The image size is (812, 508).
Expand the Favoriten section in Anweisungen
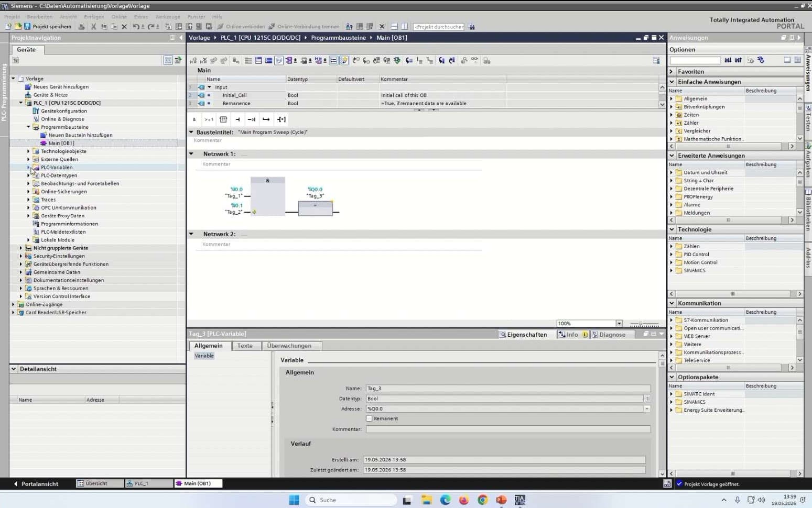pyautogui.click(x=672, y=72)
